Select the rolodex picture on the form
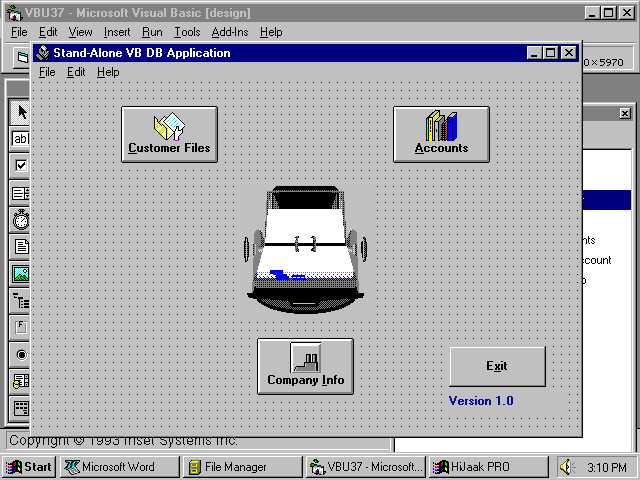The height and width of the screenshot is (480, 640). [x=305, y=245]
